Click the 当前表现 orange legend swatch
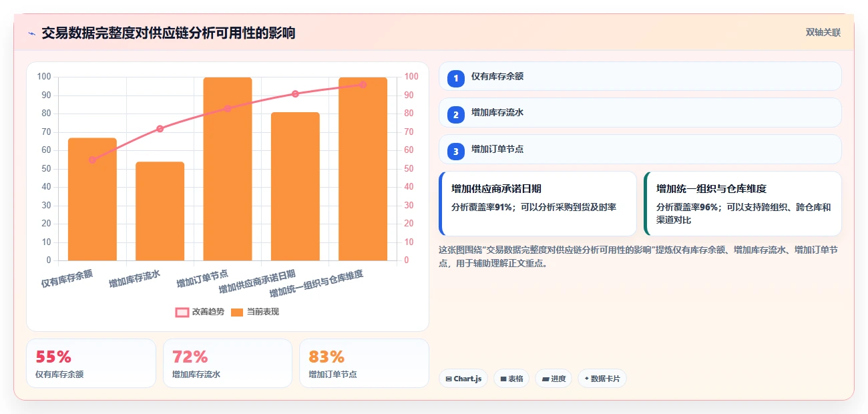The image size is (868, 414). tap(237, 312)
